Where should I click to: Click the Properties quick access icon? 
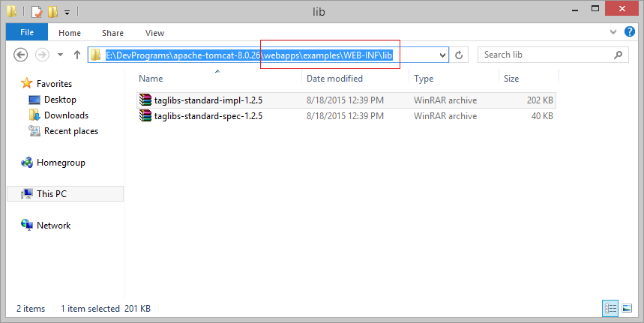pyautogui.click(x=37, y=12)
